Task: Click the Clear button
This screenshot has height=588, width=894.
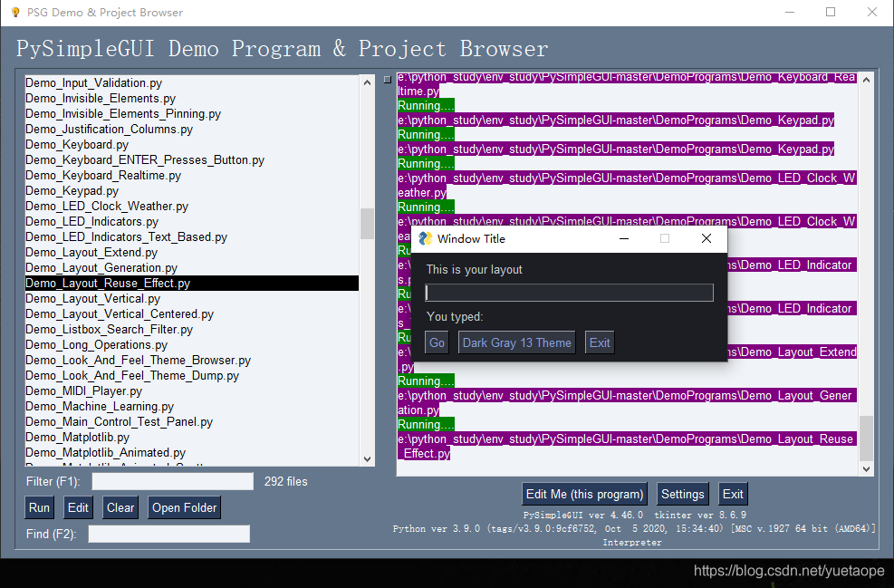Action: [x=120, y=507]
